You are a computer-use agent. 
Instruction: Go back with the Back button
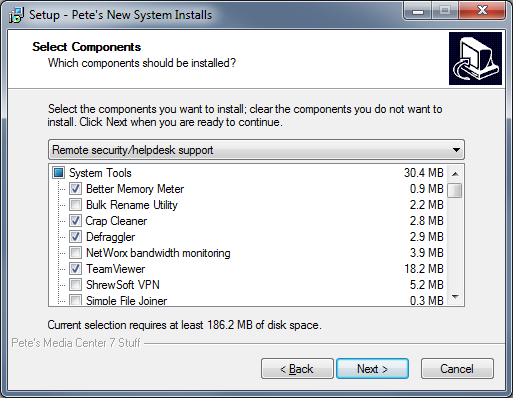coord(297,369)
